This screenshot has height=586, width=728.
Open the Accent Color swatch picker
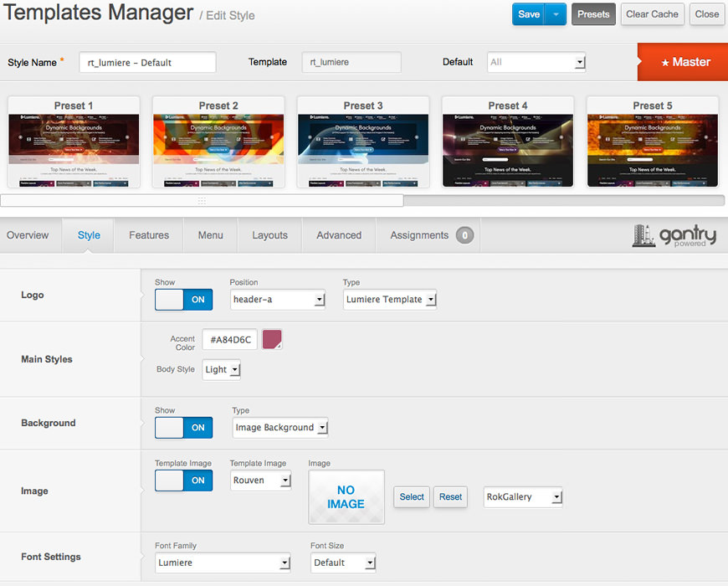click(272, 340)
